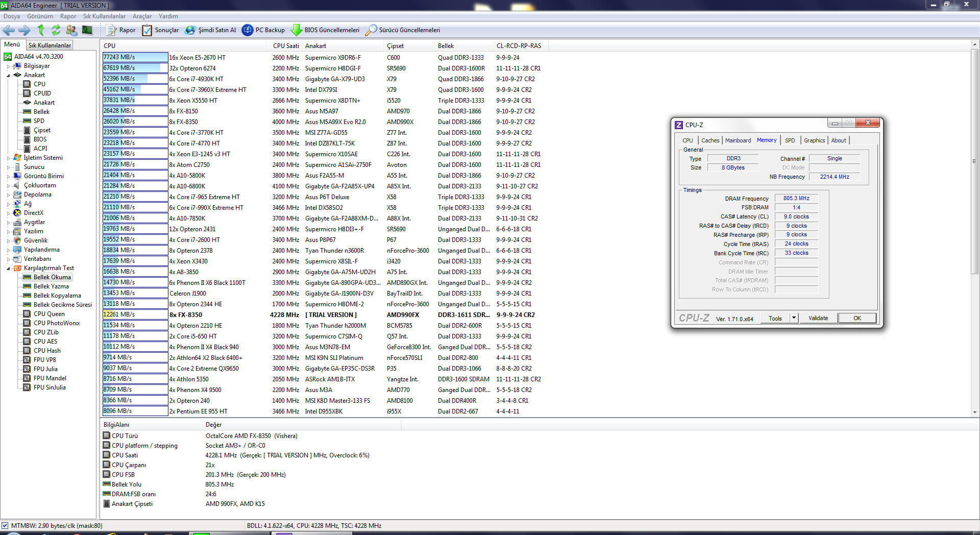Select CPU item under Anakart tree
This screenshot has width=980, height=535.
(x=39, y=84)
